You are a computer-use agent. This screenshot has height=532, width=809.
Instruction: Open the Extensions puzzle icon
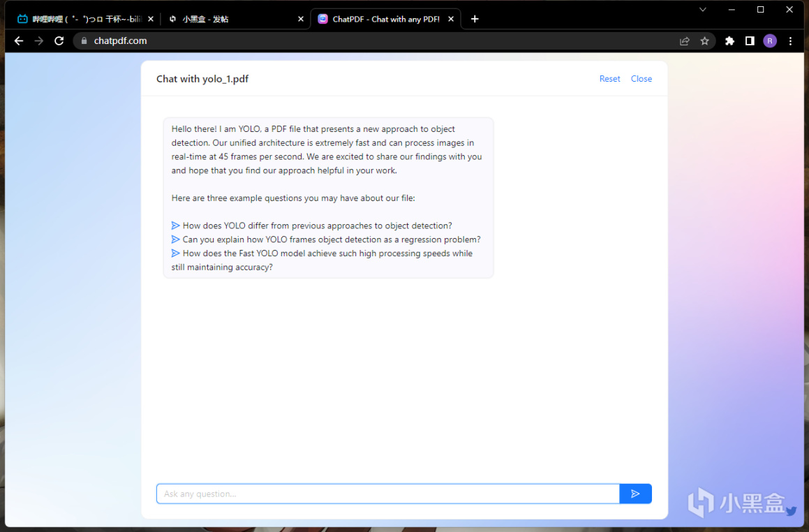(729, 41)
